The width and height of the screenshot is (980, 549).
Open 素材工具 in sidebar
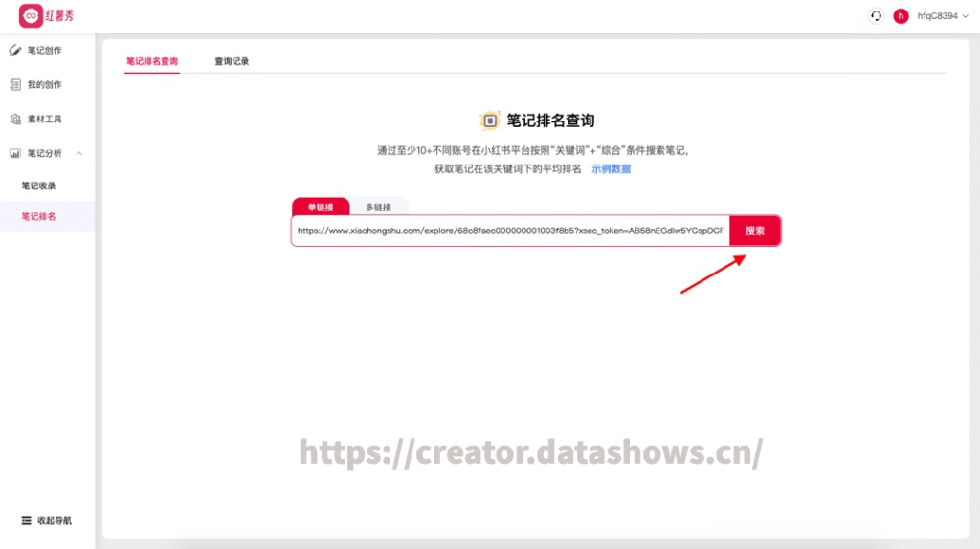tap(44, 119)
